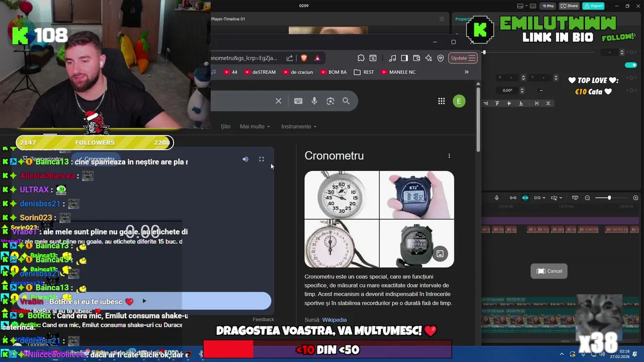
Task: Open the de craciun bookmark
Action: point(298,72)
